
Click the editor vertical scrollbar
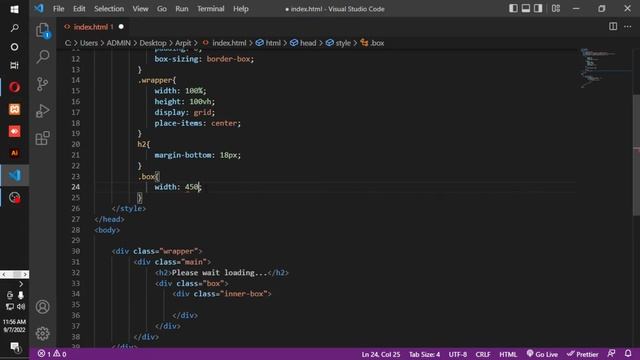(x=636, y=155)
